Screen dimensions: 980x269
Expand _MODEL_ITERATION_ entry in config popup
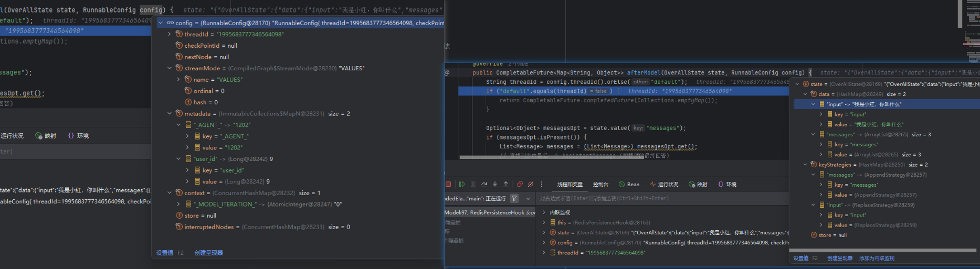[178, 205]
